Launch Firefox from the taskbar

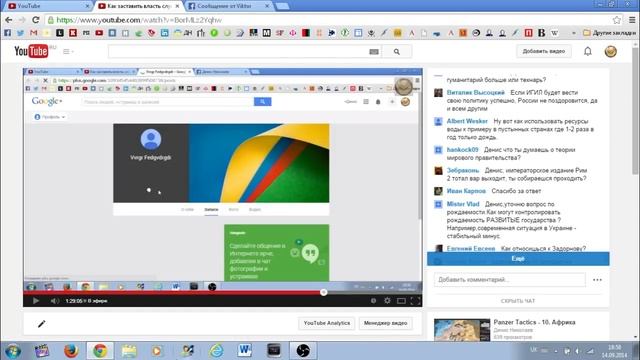click(71, 351)
